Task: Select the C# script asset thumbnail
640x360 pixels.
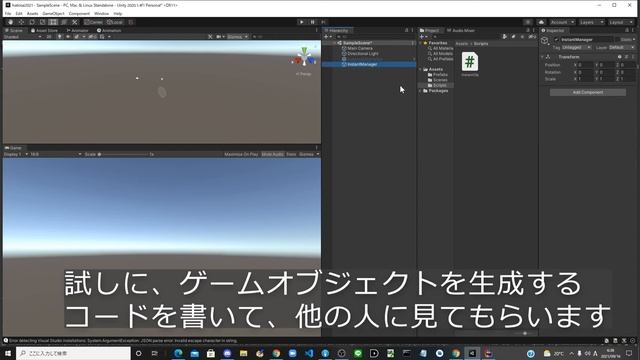Action: 470,62
